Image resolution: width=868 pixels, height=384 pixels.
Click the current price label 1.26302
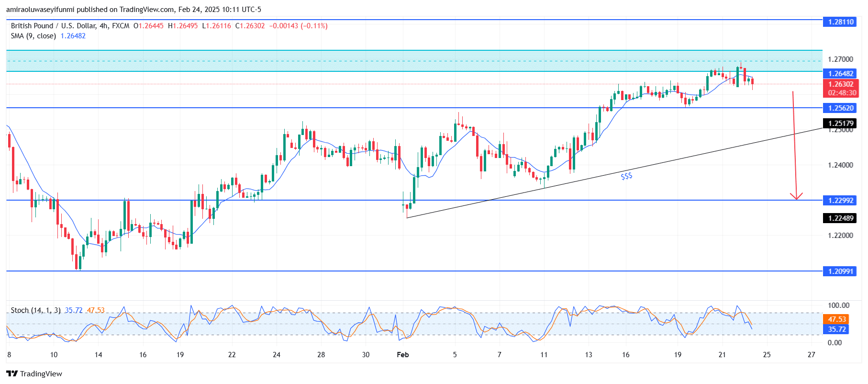[x=841, y=84]
